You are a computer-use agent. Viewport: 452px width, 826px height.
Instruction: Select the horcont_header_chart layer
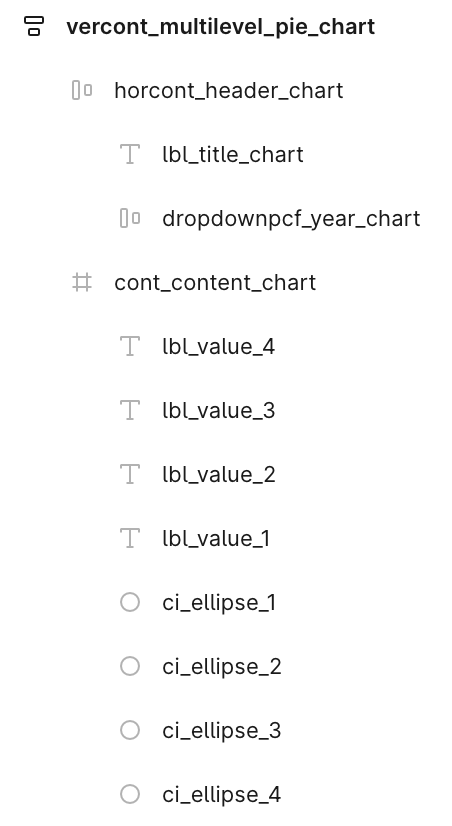coord(229,91)
